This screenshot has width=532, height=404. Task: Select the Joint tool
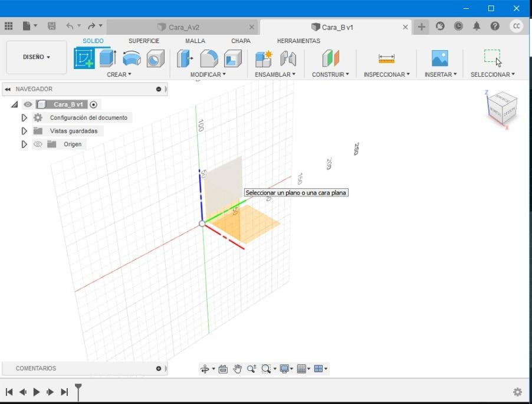288,58
